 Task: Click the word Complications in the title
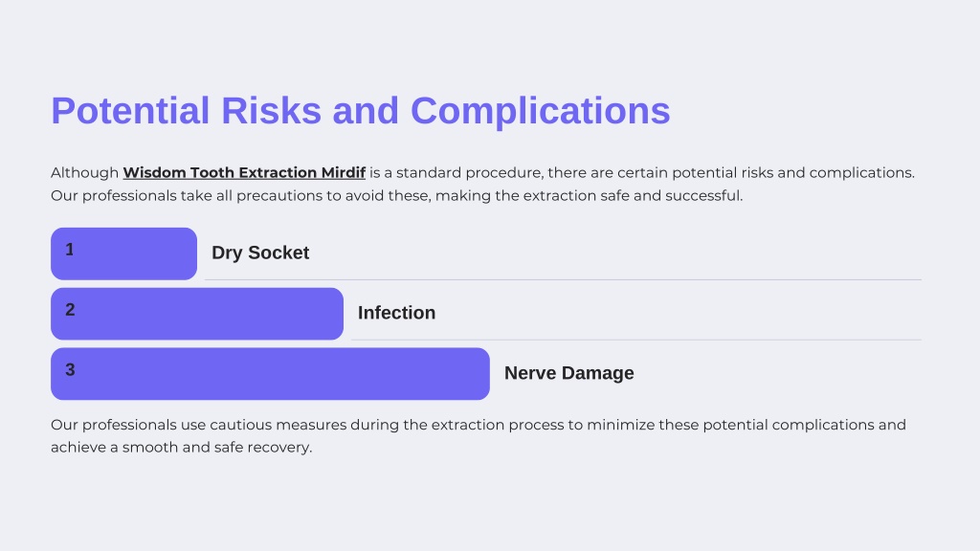[x=540, y=111]
